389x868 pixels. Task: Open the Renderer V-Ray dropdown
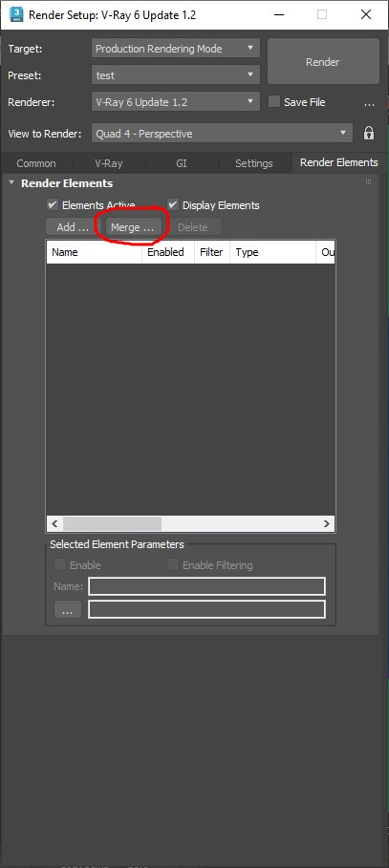(x=176, y=102)
